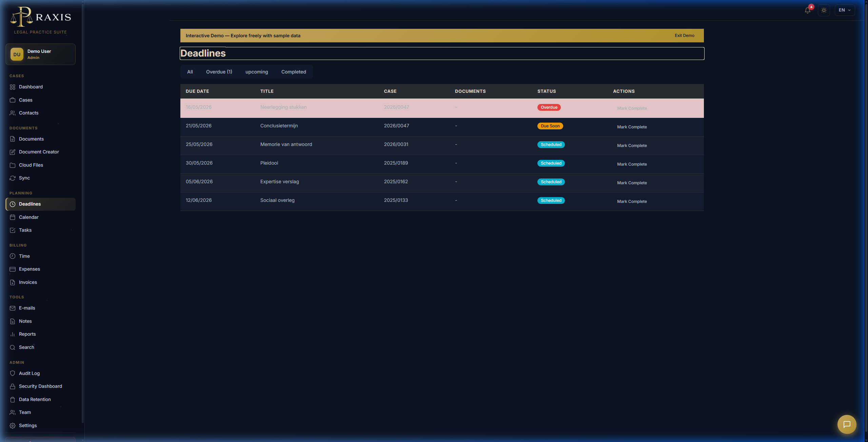The image size is (868, 442).
Task: Click the Contacts people icon
Action: [13, 113]
